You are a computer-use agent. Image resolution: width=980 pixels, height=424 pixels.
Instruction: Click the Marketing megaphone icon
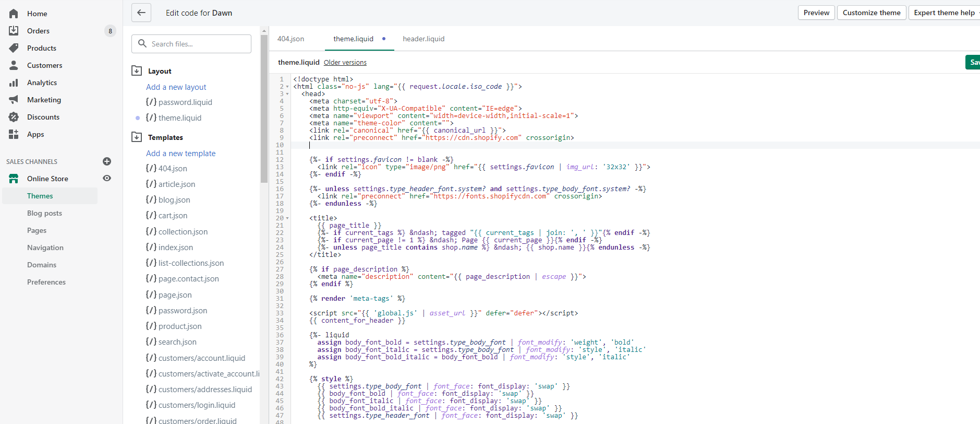tap(14, 100)
